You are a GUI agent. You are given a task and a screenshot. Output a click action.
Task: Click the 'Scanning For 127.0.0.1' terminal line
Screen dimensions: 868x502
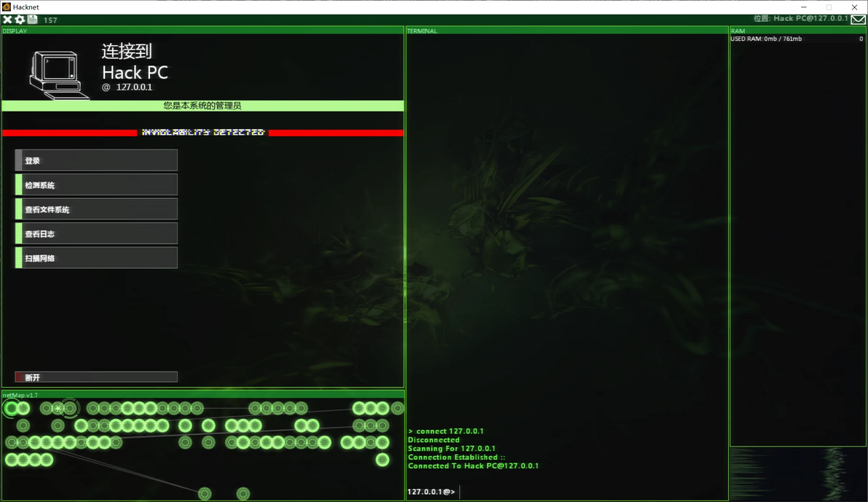coord(451,449)
